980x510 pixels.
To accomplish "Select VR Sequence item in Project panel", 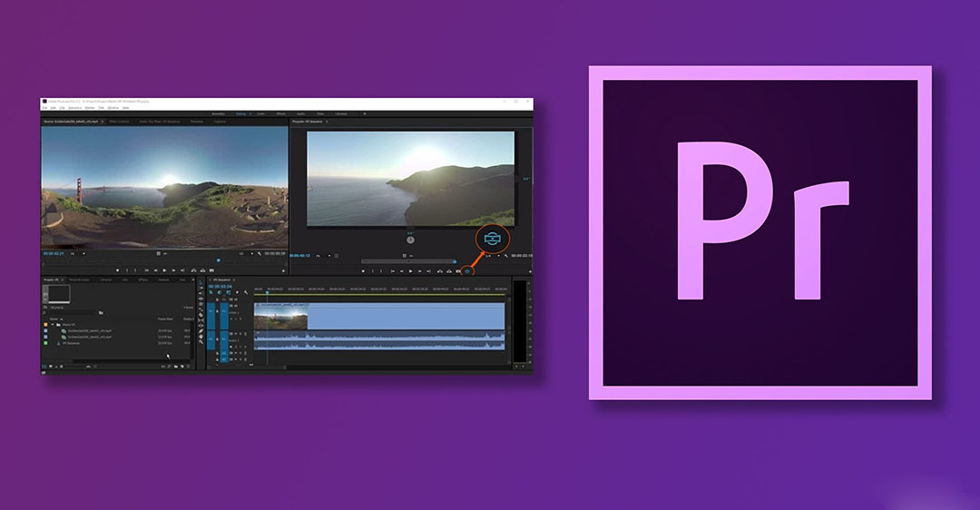I will pyautogui.click(x=73, y=343).
